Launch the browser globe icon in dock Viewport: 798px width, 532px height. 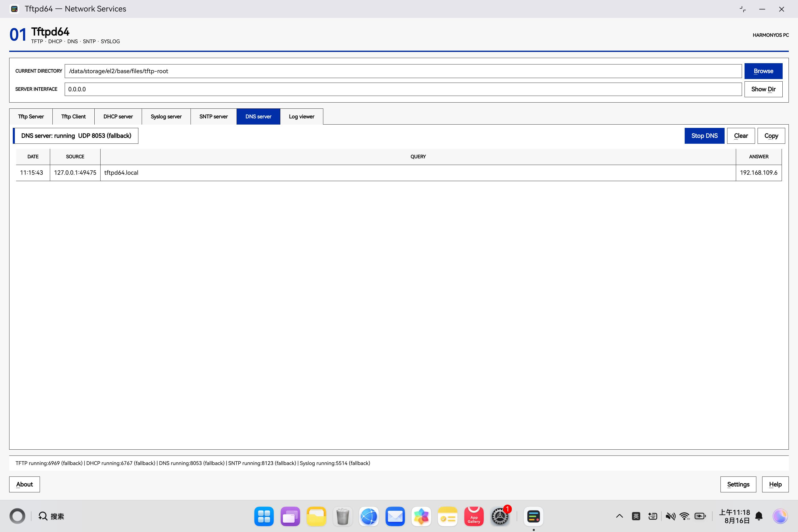369,516
